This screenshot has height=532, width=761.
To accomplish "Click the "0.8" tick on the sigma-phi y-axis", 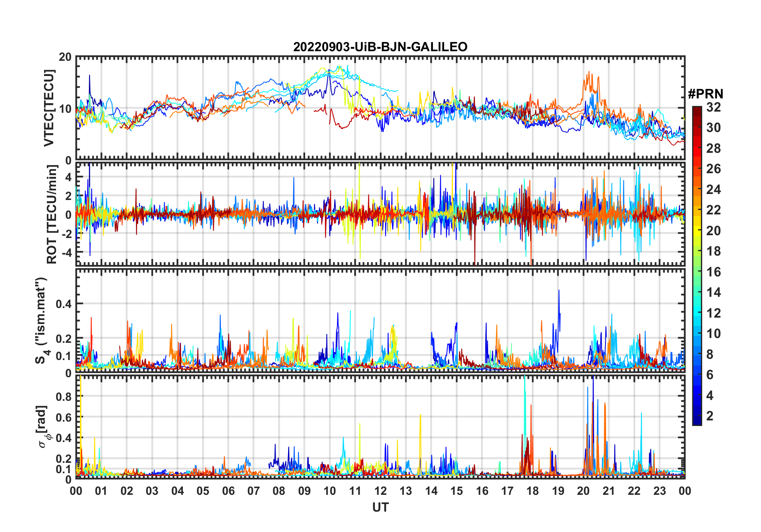I will (x=64, y=397).
